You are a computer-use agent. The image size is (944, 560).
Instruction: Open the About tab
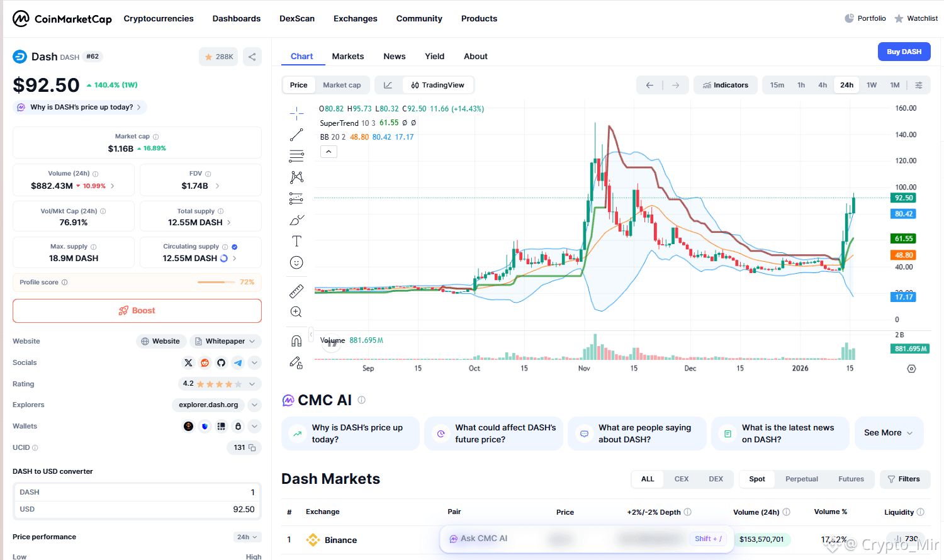pos(476,56)
